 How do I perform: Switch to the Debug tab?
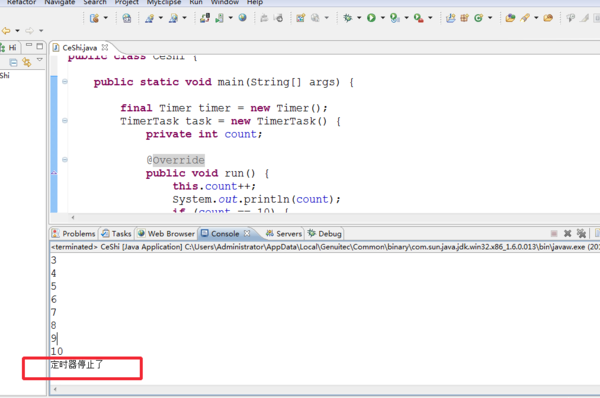(324, 233)
